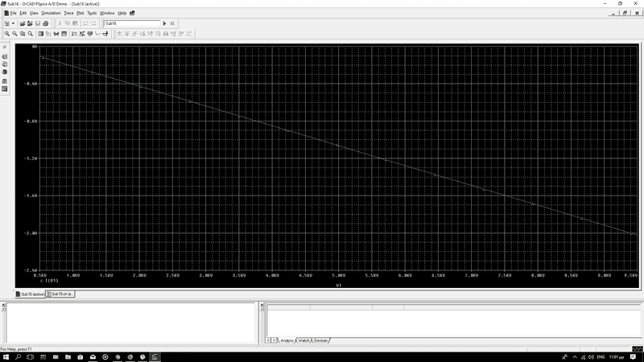
Task: Open the Edit menu
Action: pyautogui.click(x=23, y=13)
